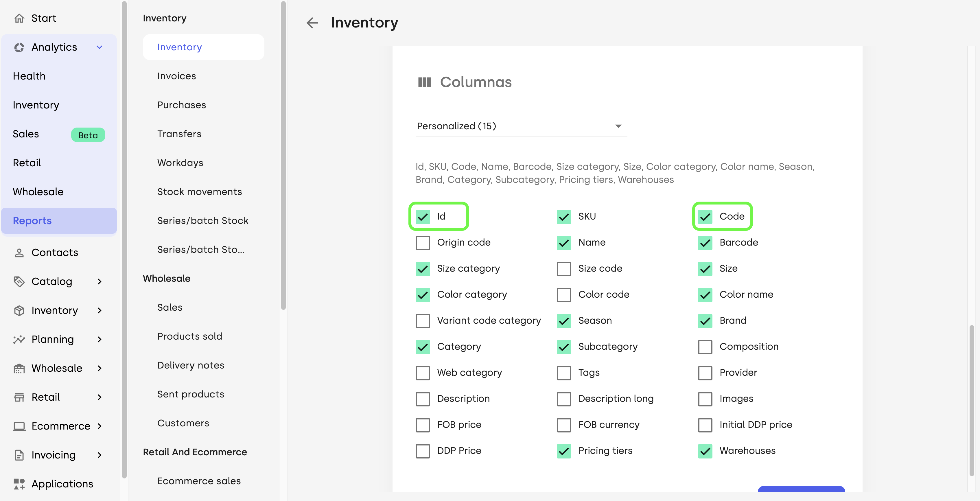Screen dimensions: 980x501
Task: Check the Initial DDP price box
Action: (x=705, y=425)
